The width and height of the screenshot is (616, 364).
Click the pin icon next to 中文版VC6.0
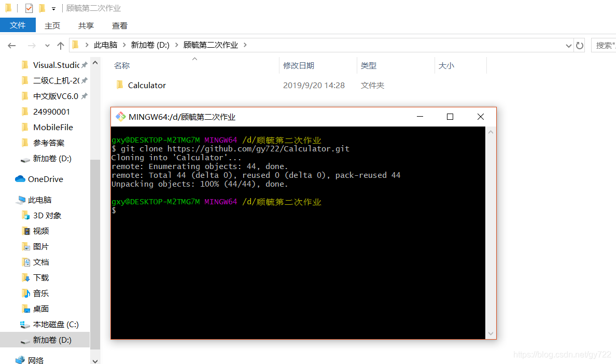[x=84, y=96]
